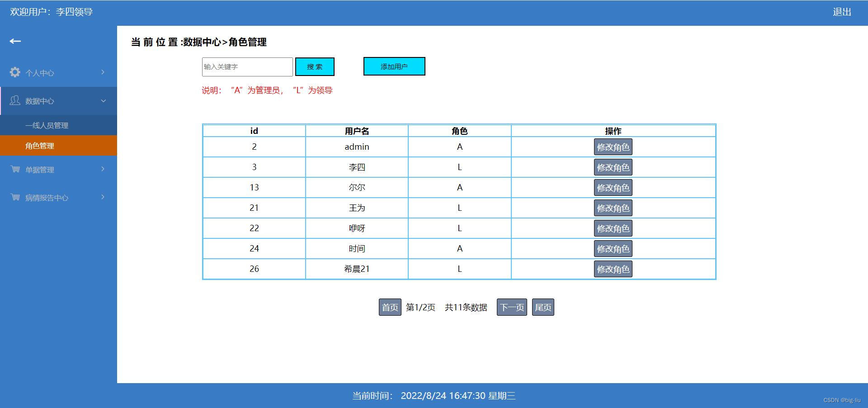868x408 pixels.
Task: Click the 当前时间 clock in footer
Action: coord(434,396)
